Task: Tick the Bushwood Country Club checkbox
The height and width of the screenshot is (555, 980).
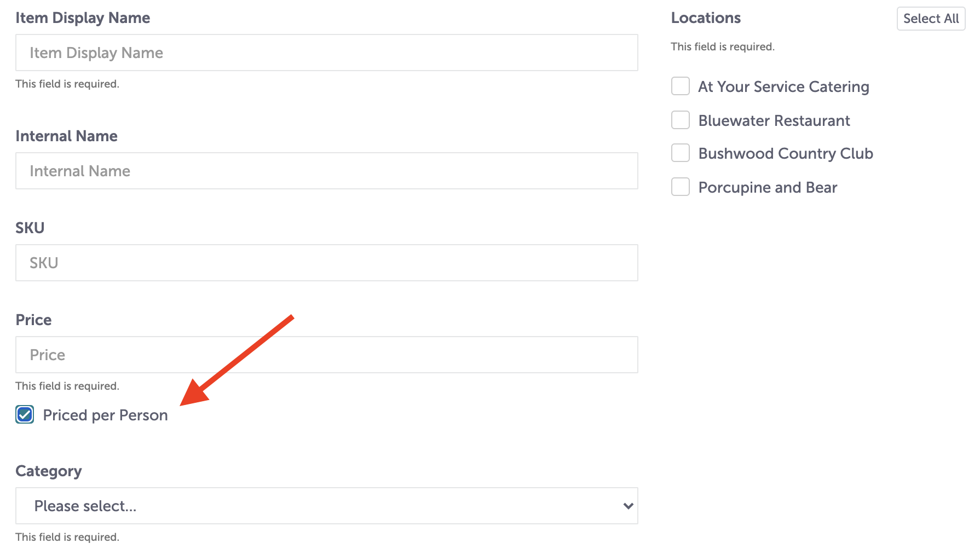Action: (x=681, y=153)
